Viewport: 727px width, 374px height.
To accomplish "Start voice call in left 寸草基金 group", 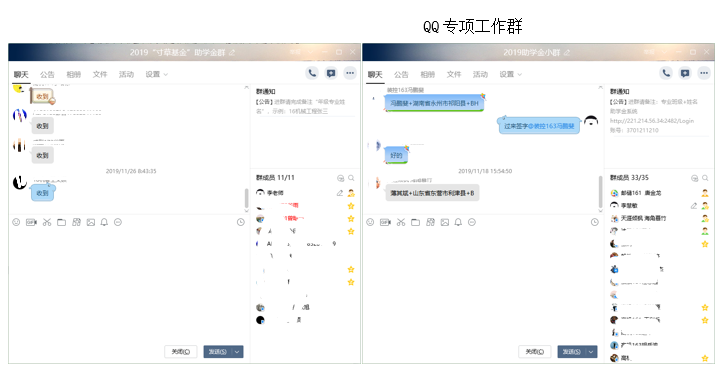I will point(312,73).
